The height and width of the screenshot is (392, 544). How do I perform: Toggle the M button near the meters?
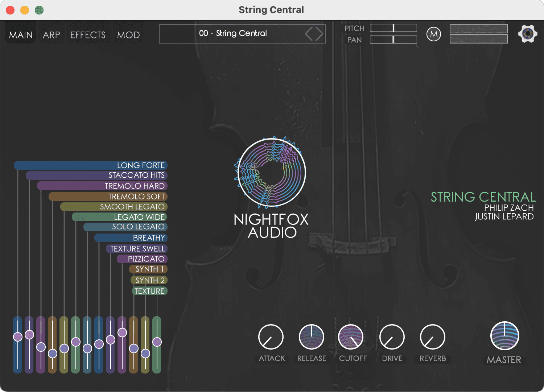coord(433,34)
